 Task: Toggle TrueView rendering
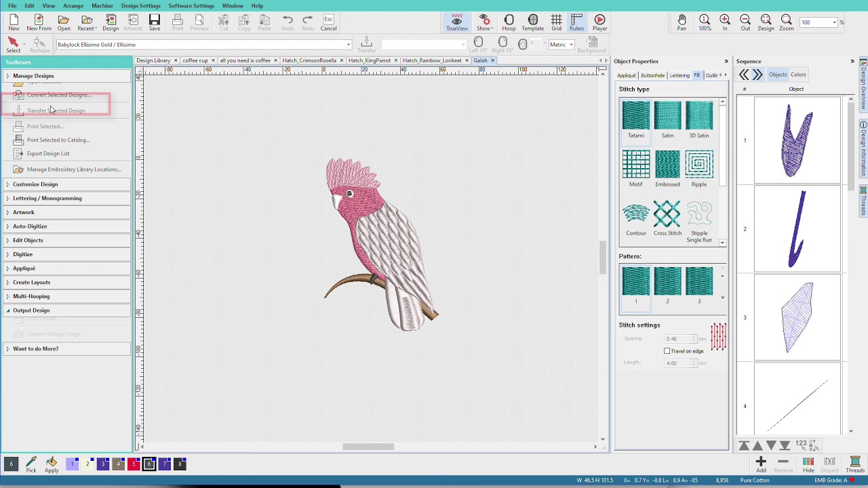456,22
